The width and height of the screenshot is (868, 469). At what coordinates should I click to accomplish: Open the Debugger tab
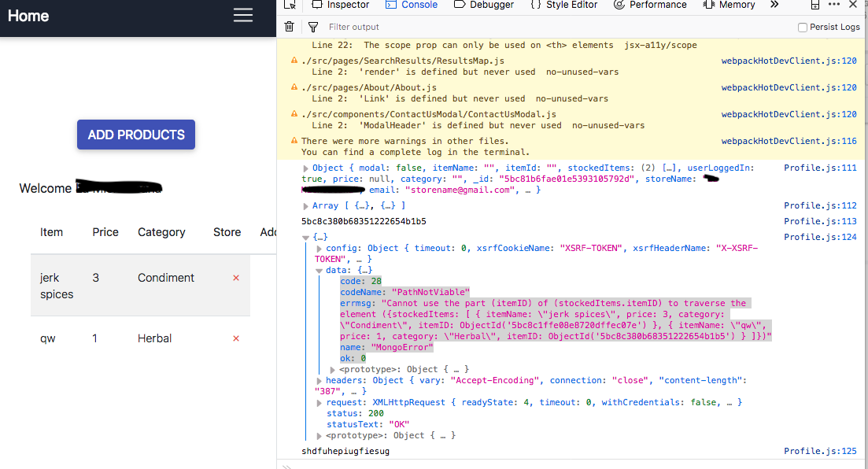(x=484, y=5)
